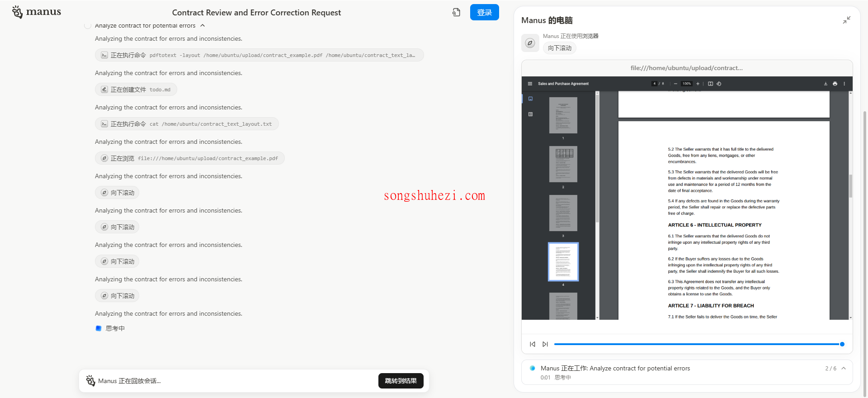Show thumbnails view in PDF sidebar
868x398 pixels.
(x=530, y=99)
